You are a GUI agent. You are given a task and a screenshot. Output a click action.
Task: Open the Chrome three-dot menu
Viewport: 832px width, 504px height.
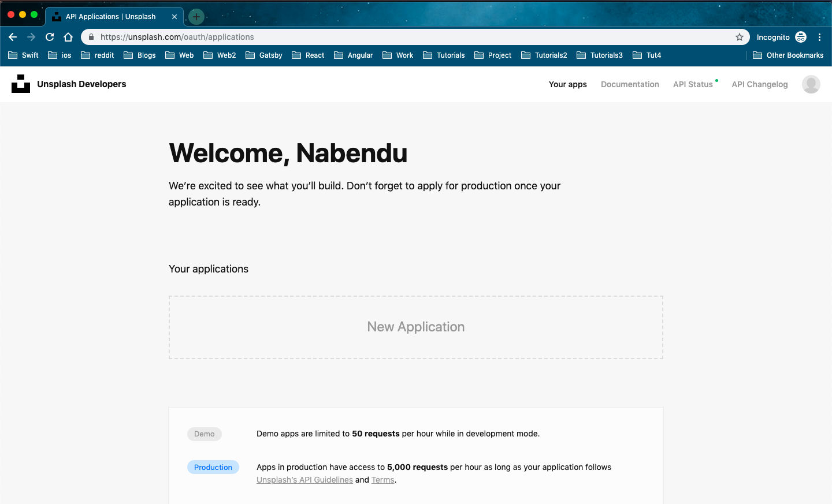coord(819,37)
